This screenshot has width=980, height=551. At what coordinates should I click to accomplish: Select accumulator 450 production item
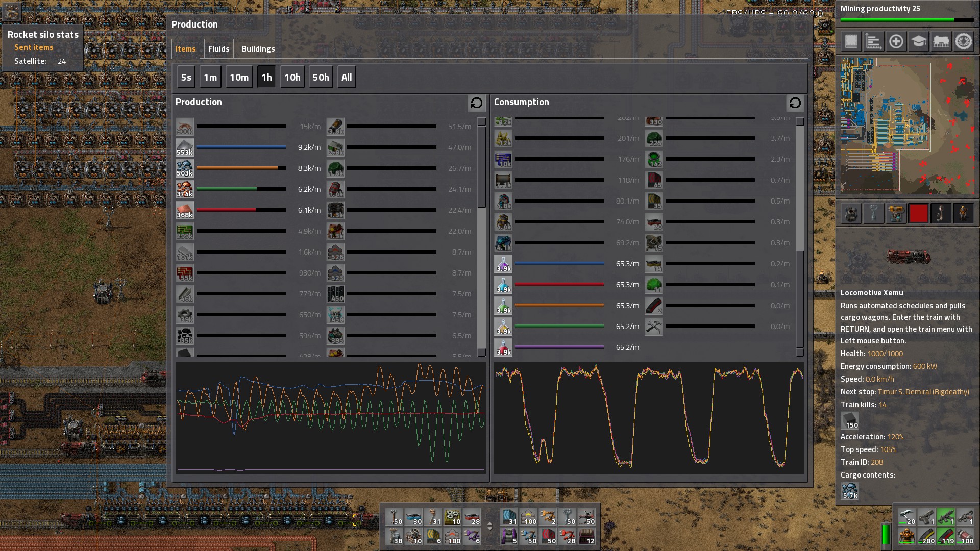(335, 315)
